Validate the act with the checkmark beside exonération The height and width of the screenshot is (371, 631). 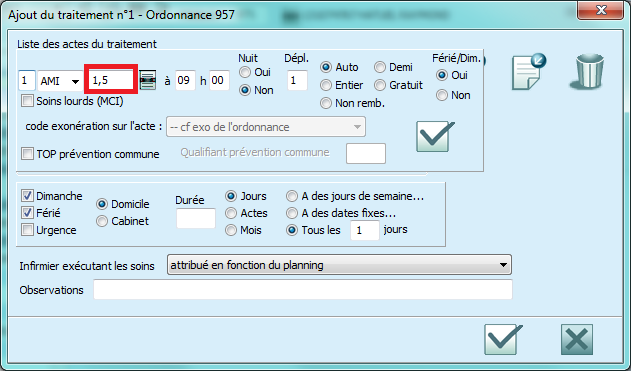coord(435,136)
